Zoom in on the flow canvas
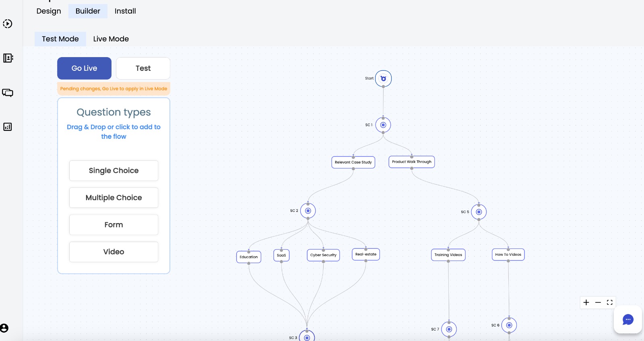 [x=586, y=302]
